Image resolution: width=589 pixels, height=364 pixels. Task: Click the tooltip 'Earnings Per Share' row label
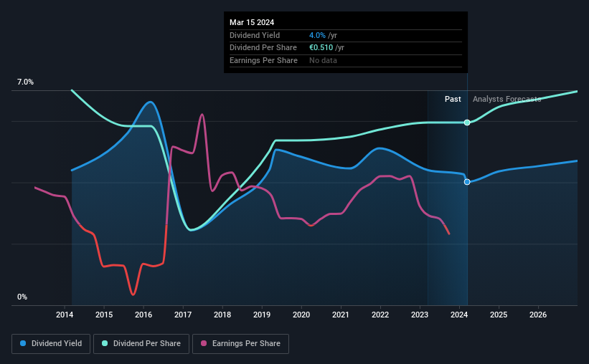pyautogui.click(x=263, y=60)
